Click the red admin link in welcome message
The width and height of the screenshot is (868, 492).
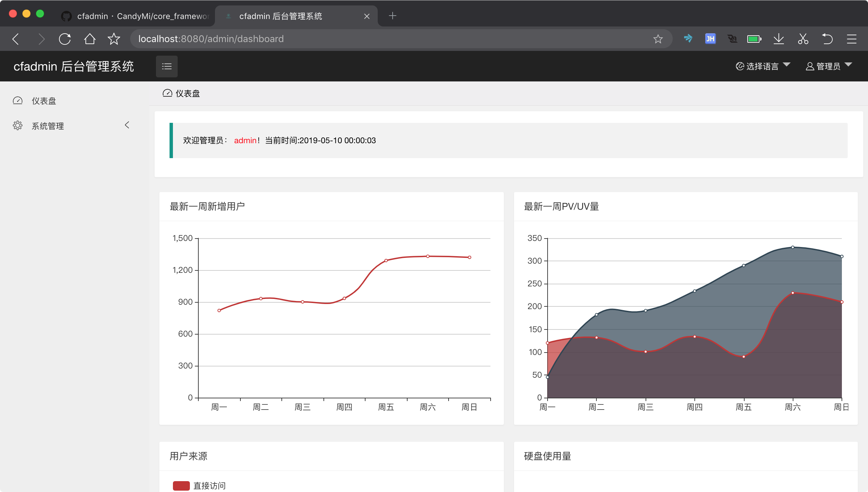[x=245, y=140]
